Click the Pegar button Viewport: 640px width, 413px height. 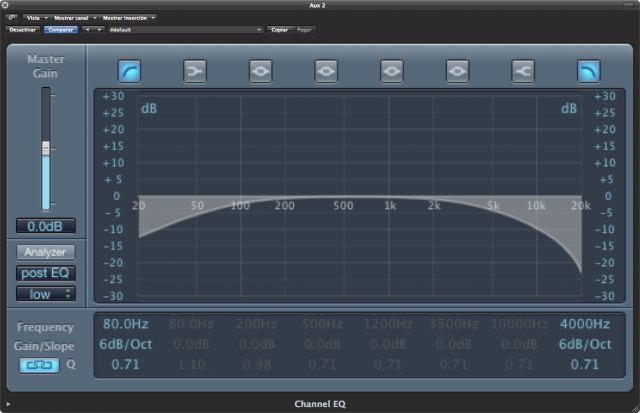pyautogui.click(x=304, y=30)
